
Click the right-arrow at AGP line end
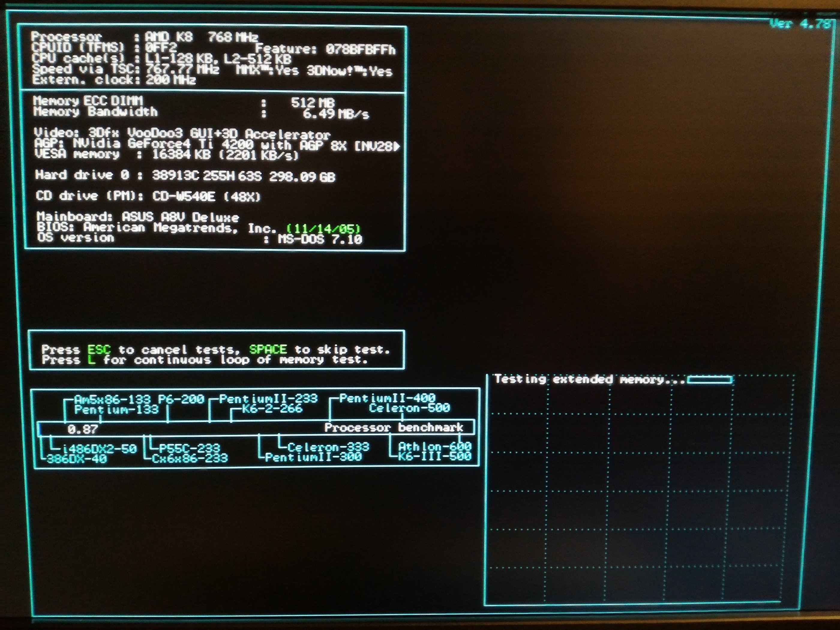tap(397, 147)
